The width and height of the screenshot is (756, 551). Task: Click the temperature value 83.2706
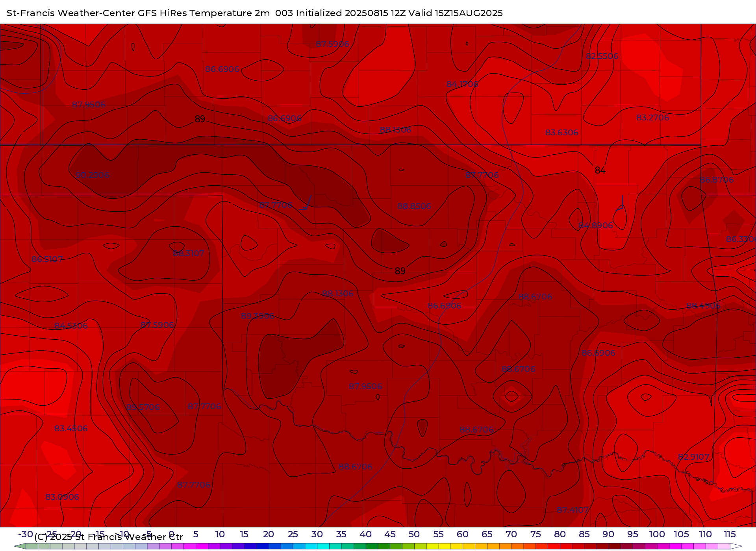click(652, 118)
